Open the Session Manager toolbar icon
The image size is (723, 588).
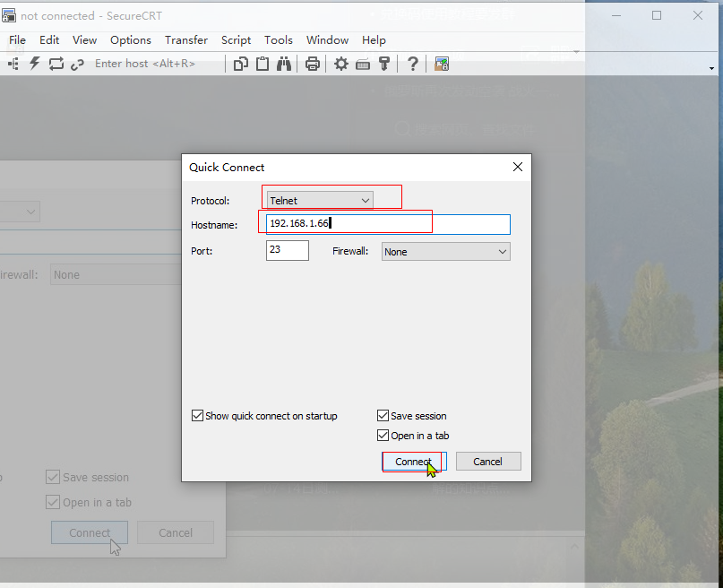13,64
